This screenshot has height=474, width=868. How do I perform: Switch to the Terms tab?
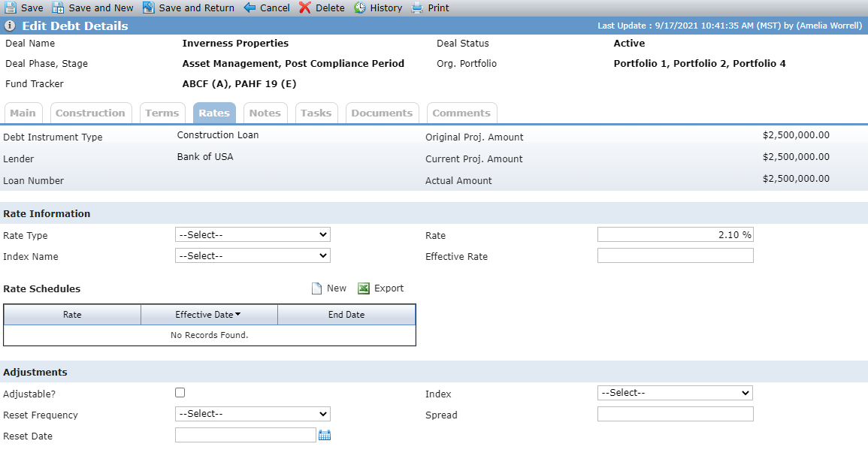pyautogui.click(x=162, y=113)
